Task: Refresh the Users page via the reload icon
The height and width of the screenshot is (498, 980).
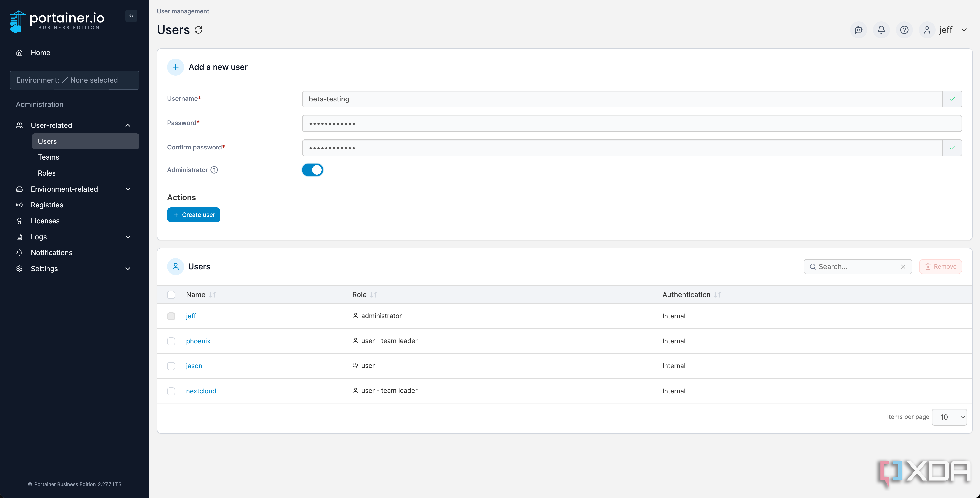Action: 198,30
